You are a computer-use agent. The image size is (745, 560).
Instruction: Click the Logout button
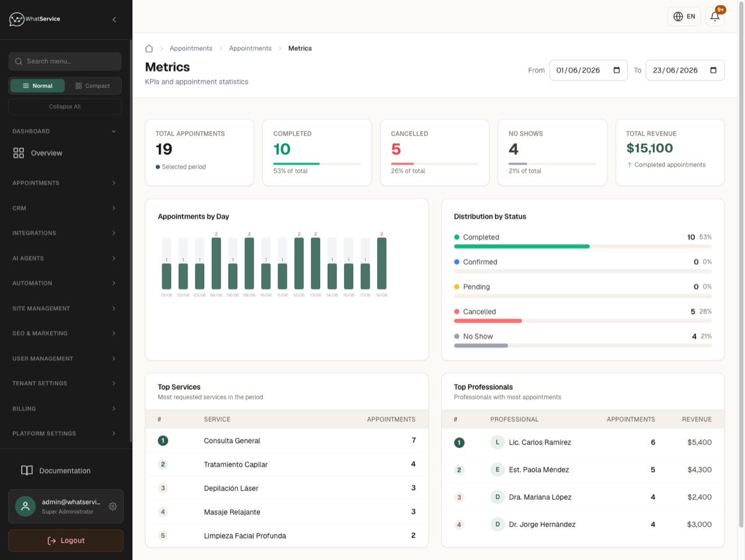(66, 540)
